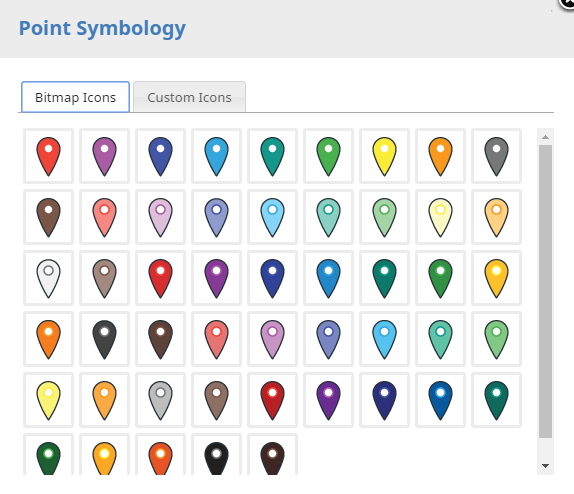The height and width of the screenshot is (494, 574).
Task: Click the vertical scrollbar thumb
Action: click(x=545, y=291)
